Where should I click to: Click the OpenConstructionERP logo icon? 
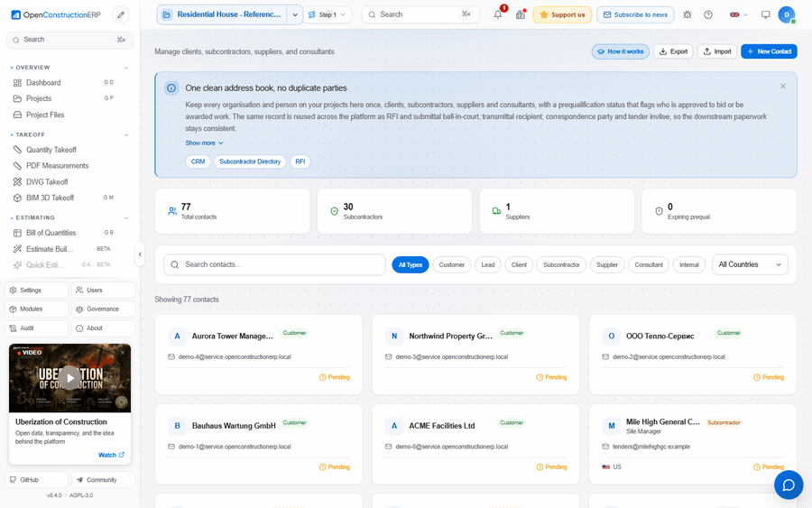(16, 15)
